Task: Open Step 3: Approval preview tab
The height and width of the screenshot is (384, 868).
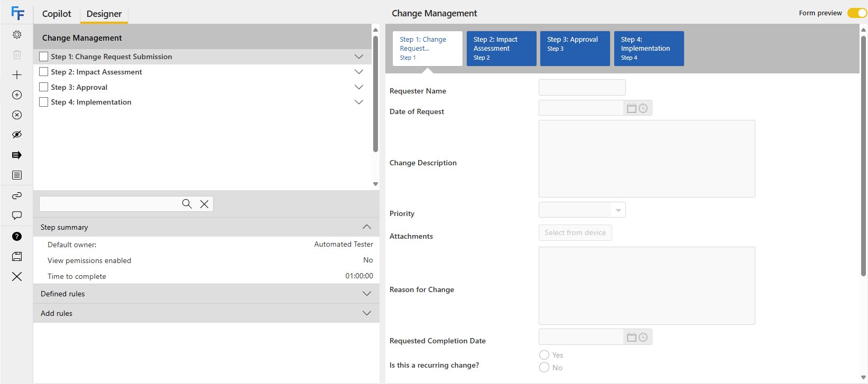Action: [575, 49]
